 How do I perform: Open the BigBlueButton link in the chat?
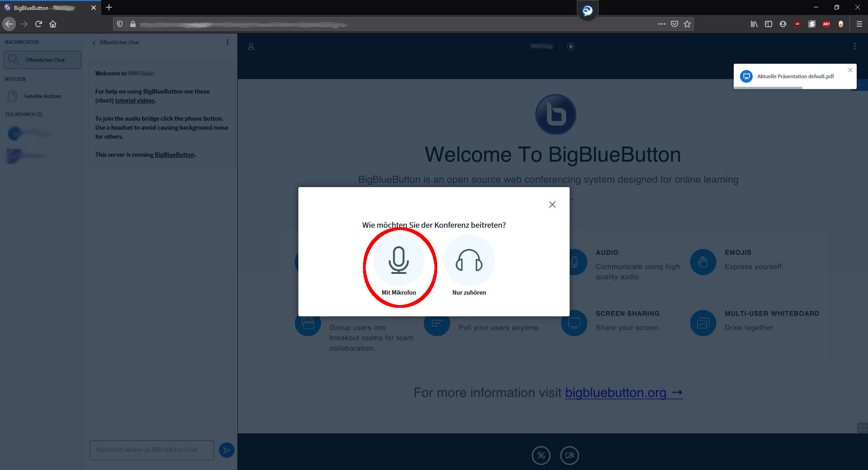point(175,155)
